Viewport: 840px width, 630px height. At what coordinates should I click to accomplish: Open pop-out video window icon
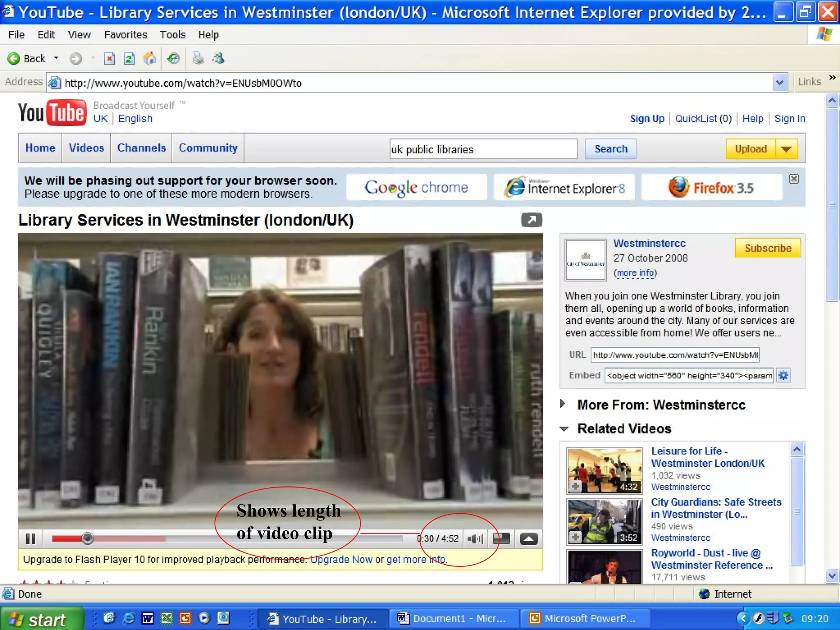[x=532, y=220]
